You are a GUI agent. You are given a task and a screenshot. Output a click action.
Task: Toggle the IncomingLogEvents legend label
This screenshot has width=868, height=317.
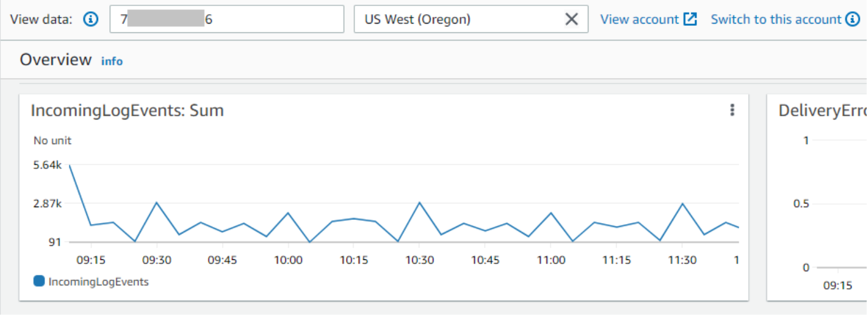pos(98,282)
